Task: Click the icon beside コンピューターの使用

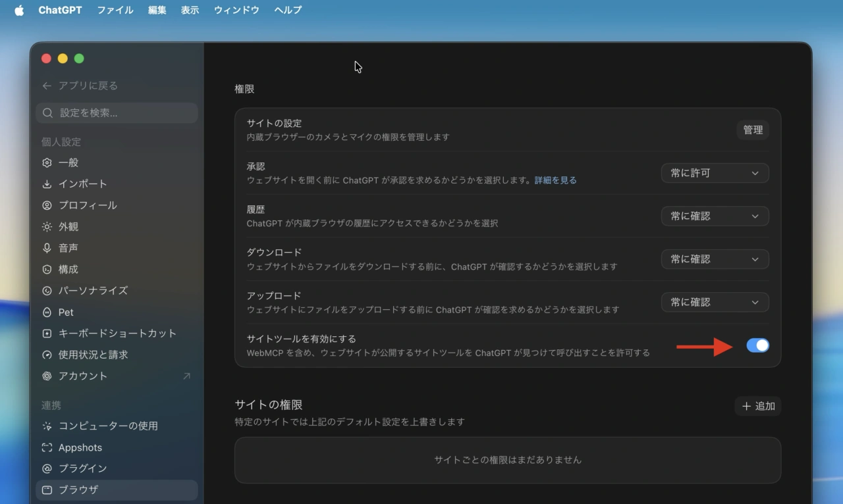Action: pyautogui.click(x=47, y=426)
